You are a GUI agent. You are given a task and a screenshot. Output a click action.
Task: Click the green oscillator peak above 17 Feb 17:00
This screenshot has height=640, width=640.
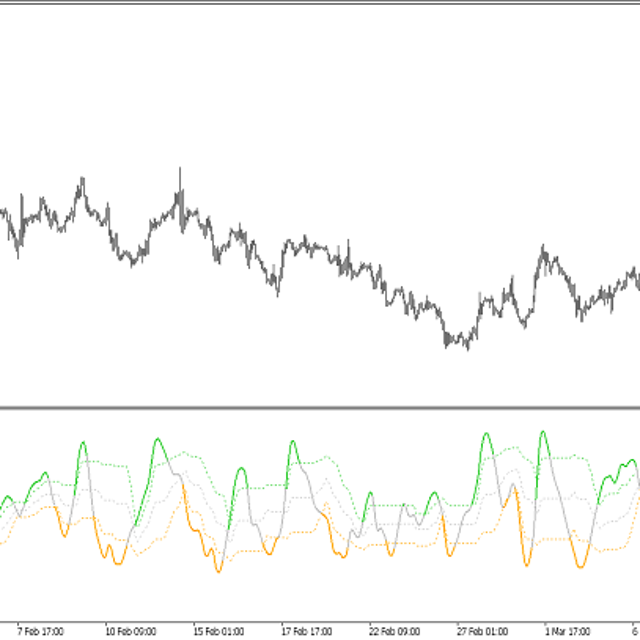[x=291, y=443]
